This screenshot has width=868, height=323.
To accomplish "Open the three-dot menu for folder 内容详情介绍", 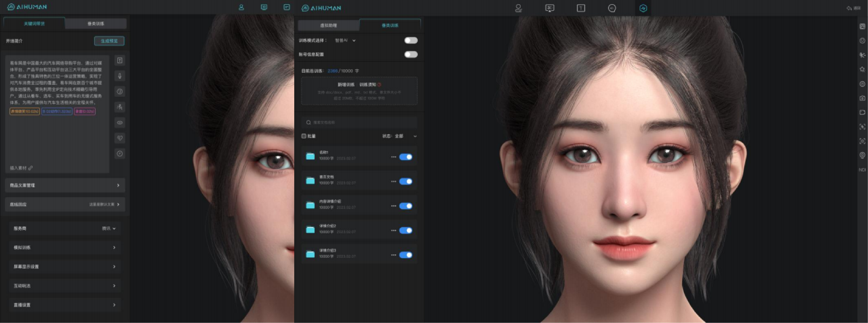I will (393, 206).
